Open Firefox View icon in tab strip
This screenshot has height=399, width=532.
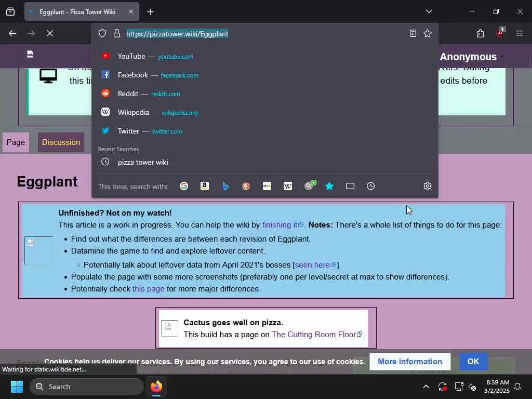(x=10, y=12)
